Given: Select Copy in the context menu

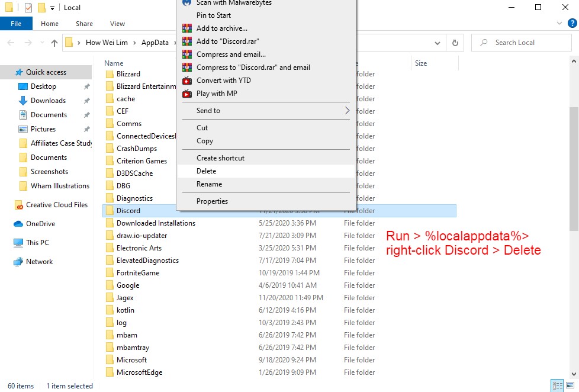Looking at the screenshot, I should 266,141.
